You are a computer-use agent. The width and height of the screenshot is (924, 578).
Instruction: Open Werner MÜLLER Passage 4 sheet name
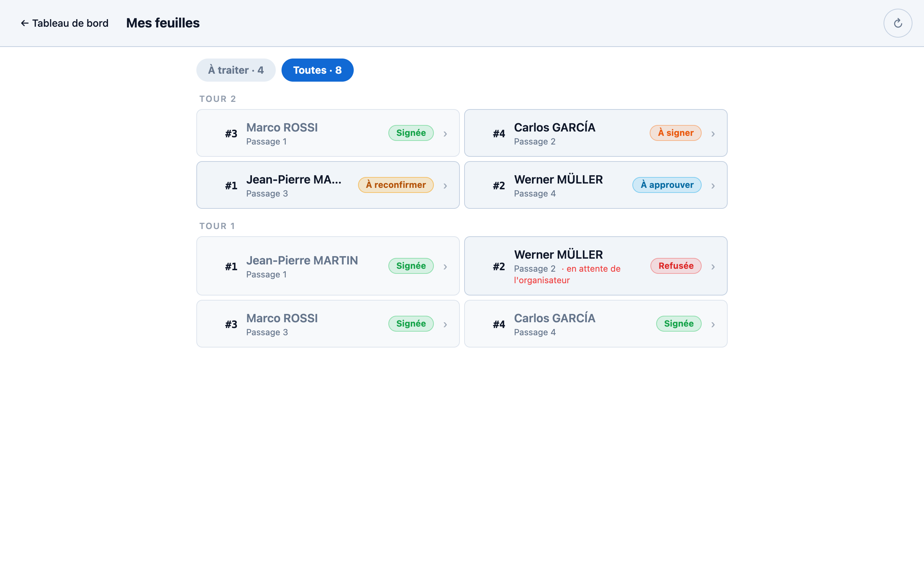pyautogui.click(x=558, y=179)
